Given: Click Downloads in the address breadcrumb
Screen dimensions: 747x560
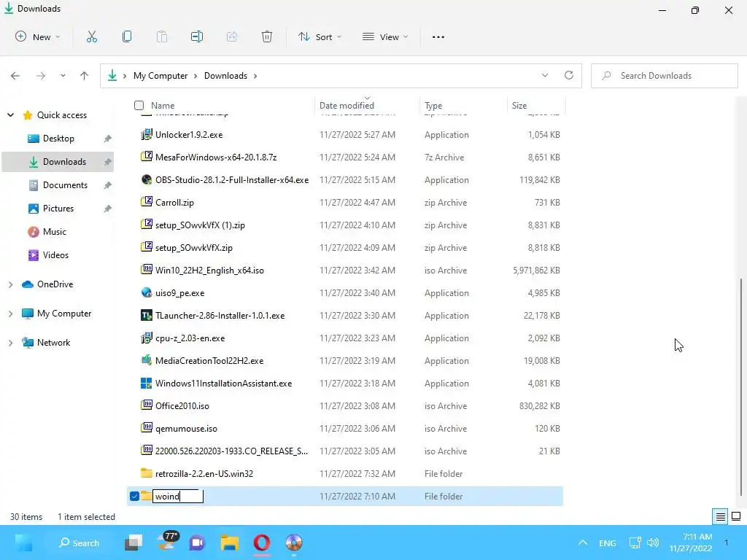Looking at the screenshot, I should [x=226, y=76].
